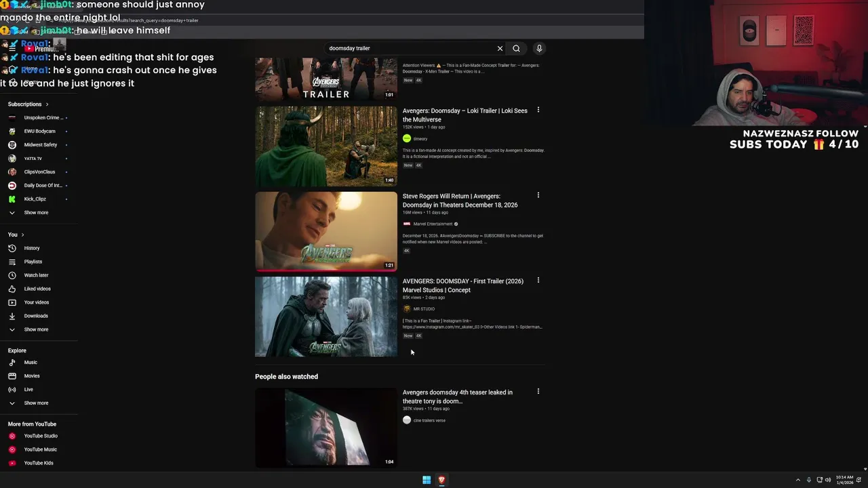Open options menu for Steve Rogers Will Return video
This screenshot has height=488, width=868.
coord(538,195)
